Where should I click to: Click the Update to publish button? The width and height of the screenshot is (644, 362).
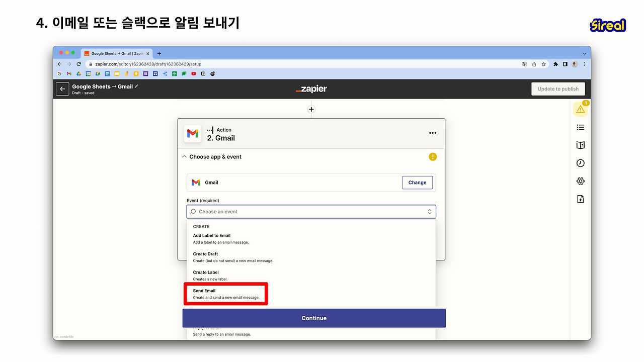[x=558, y=89]
